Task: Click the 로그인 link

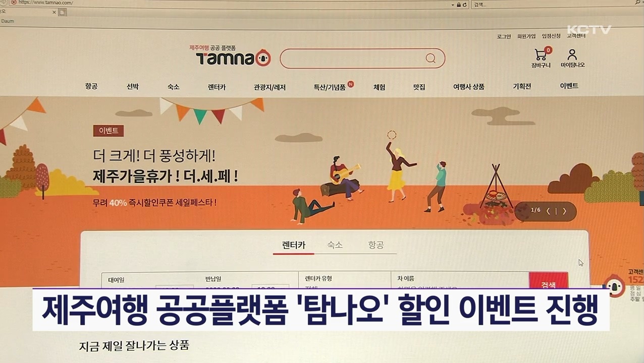Action: [x=504, y=36]
